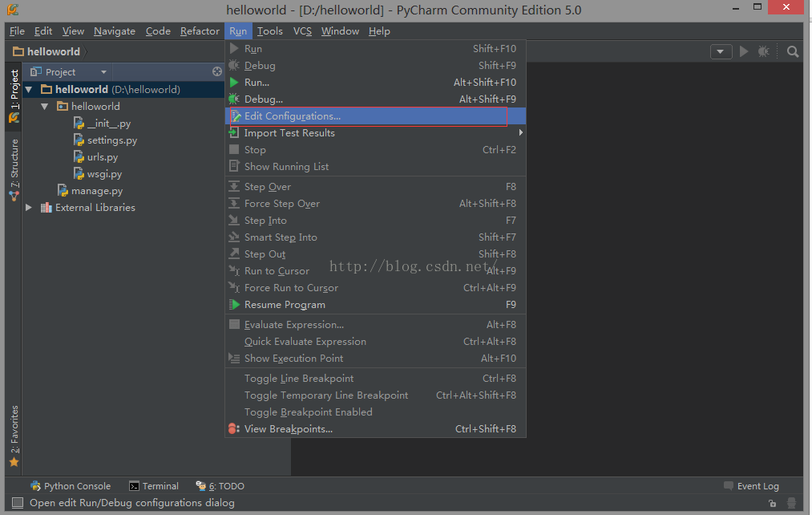
Task: Select the __init__.py file
Action: tap(102, 124)
